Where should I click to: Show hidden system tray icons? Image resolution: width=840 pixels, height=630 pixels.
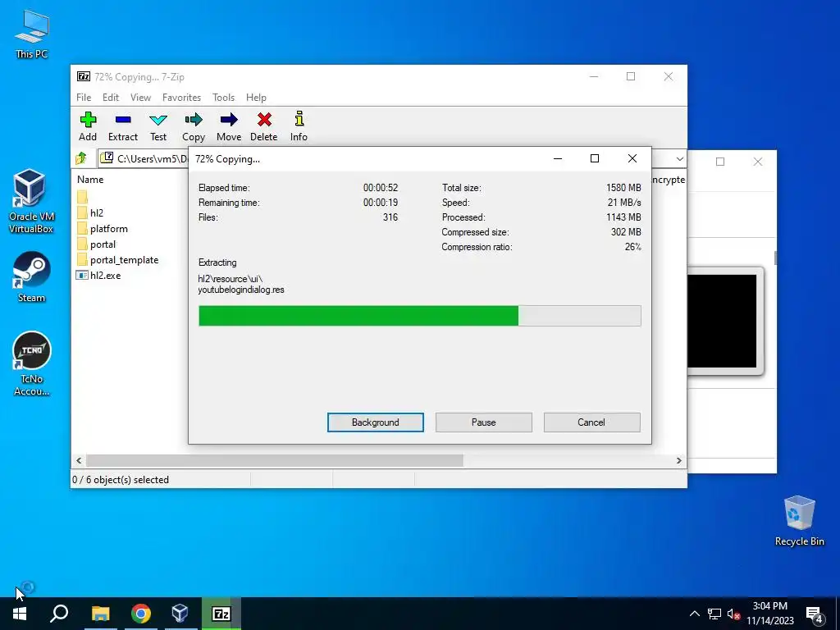694,614
